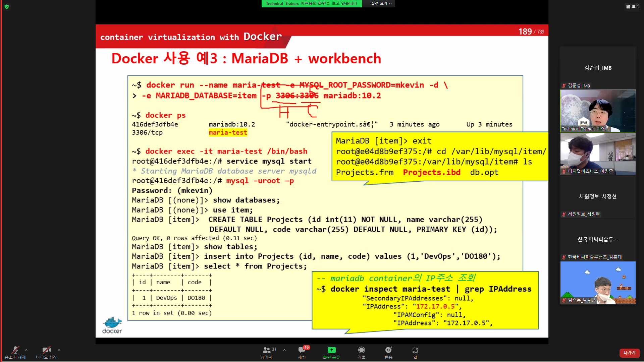Select 팀스톤_박동균 video thumbnail
The image size is (644, 362).
[598, 283]
